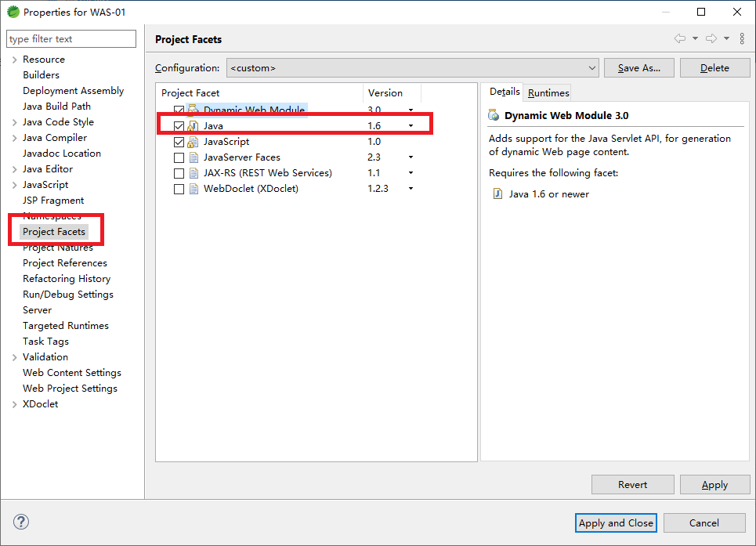Expand the Validation tree node
Viewport: 756px width, 546px height.
tap(14, 357)
